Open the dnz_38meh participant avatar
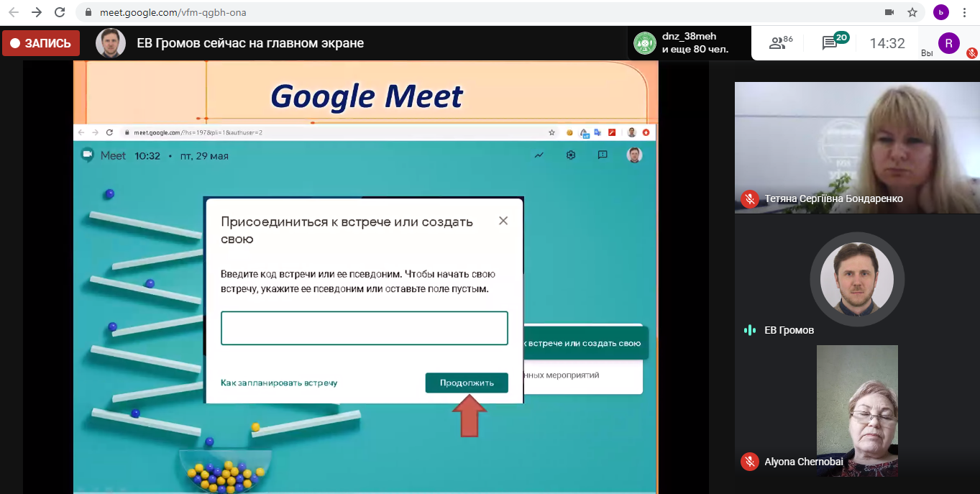 tap(644, 43)
